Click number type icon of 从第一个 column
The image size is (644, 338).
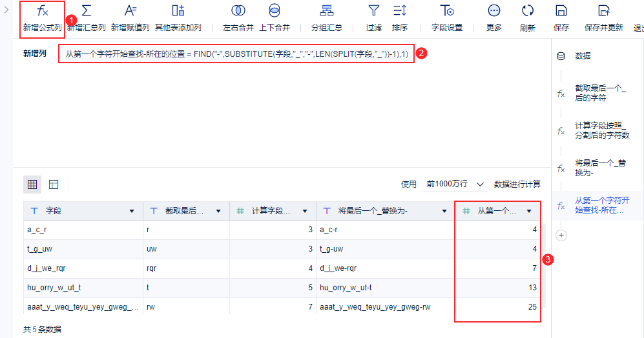pos(466,211)
